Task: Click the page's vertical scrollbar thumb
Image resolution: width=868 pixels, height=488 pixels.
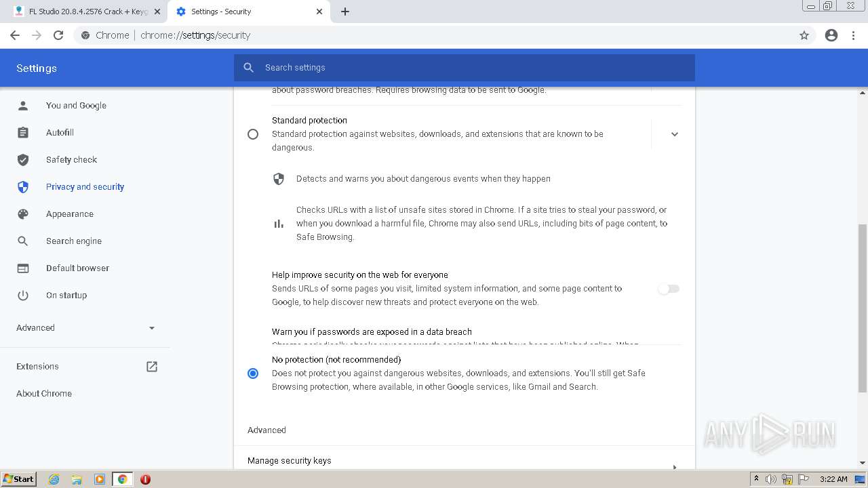Action: pyautogui.click(x=863, y=308)
